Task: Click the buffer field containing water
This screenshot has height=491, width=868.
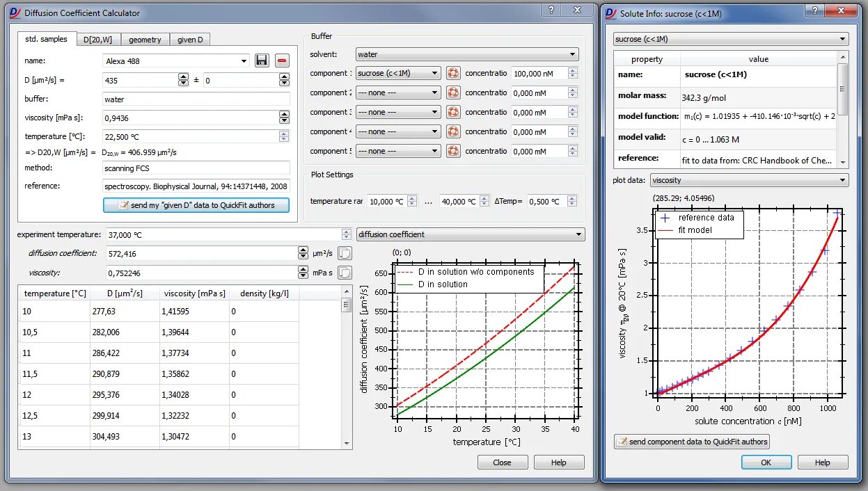Action: coord(196,99)
